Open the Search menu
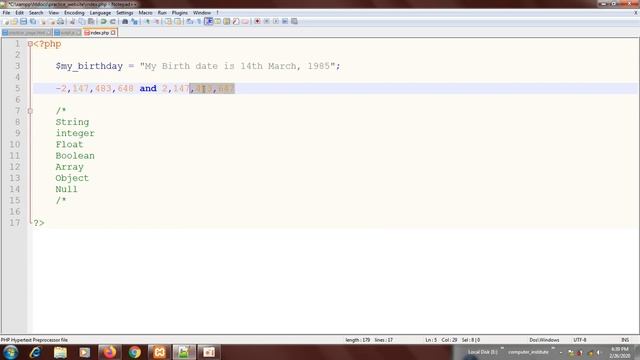The width and height of the screenshot is (640, 360). click(36, 13)
